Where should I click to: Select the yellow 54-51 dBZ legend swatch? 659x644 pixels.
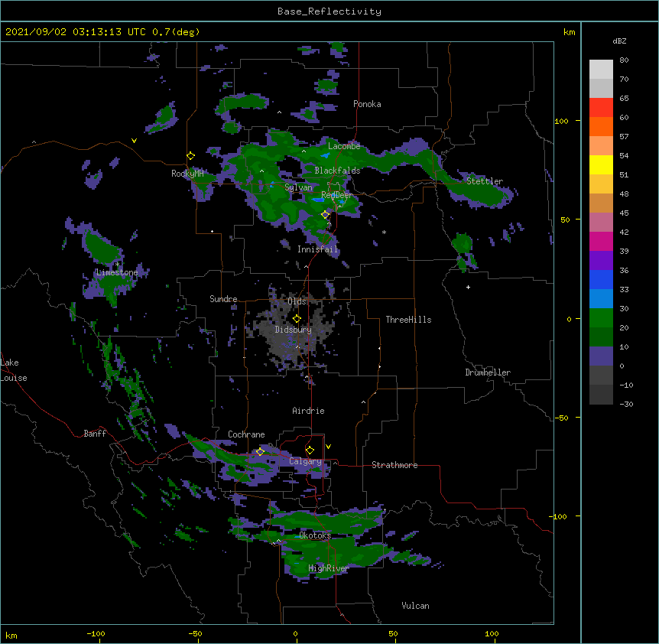(601, 164)
